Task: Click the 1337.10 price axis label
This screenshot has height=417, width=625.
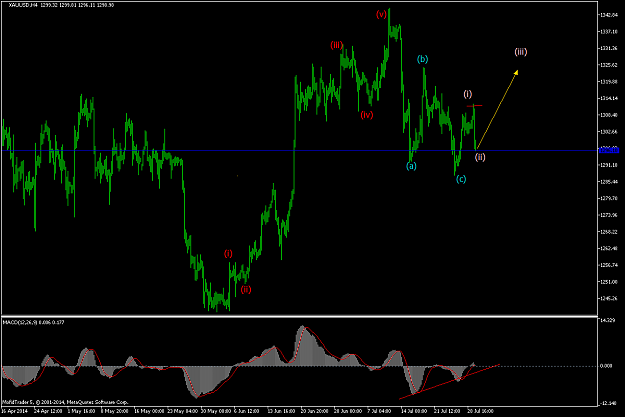Action: tap(609, 31)
